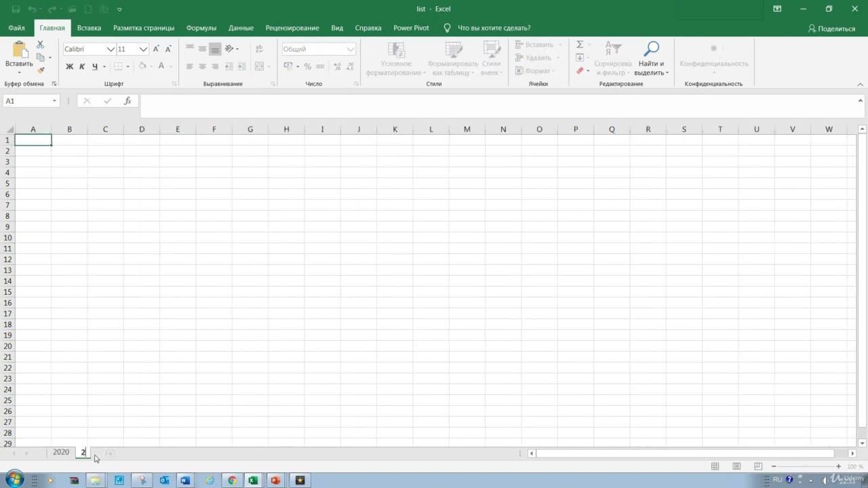Toggle italic К formatting
Viewport: 868px width, 488px height.
click(x=82, y=66)
